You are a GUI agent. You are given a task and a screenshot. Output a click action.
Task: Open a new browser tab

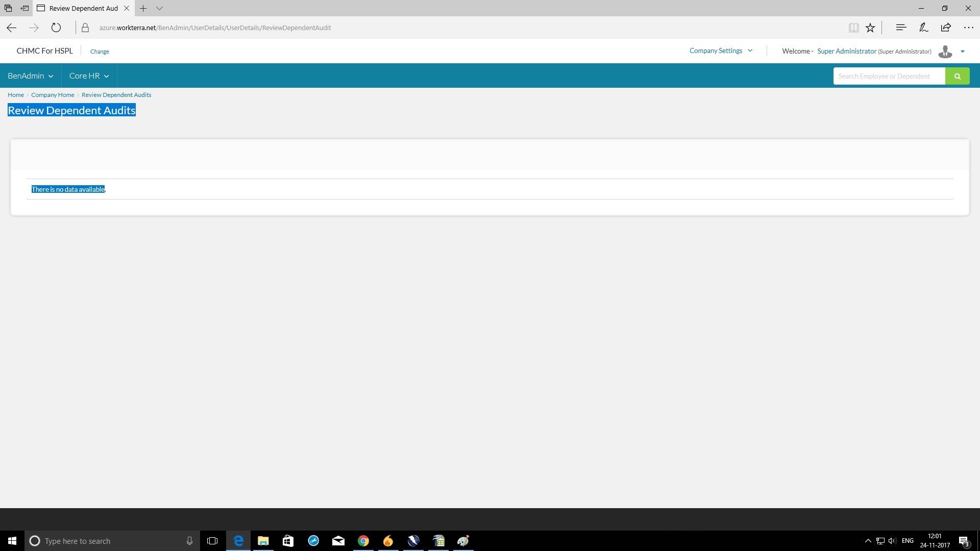click(143, 8)
